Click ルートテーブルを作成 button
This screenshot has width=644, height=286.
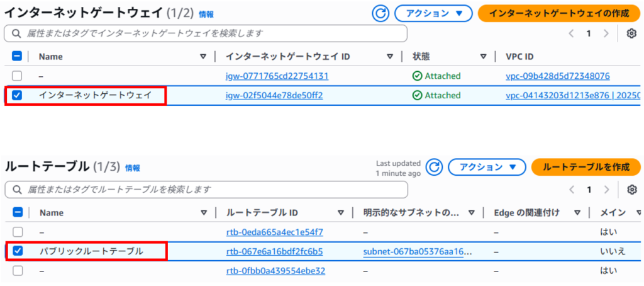[x=586, y=167]
